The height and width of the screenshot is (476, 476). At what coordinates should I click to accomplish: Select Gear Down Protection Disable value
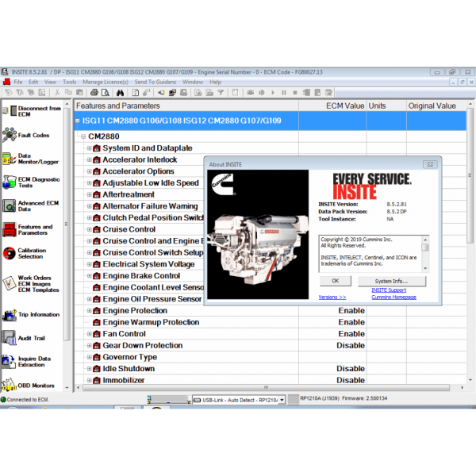coord(351,345)
